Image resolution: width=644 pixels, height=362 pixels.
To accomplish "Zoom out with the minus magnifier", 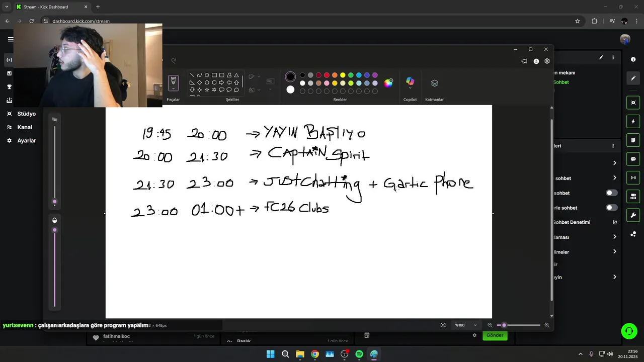I will [x=490, y=325].
